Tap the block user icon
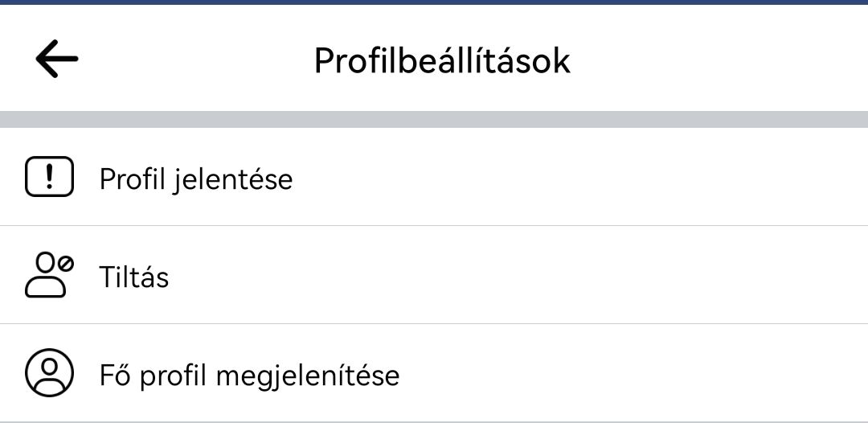868x423 pixels. 49,274
